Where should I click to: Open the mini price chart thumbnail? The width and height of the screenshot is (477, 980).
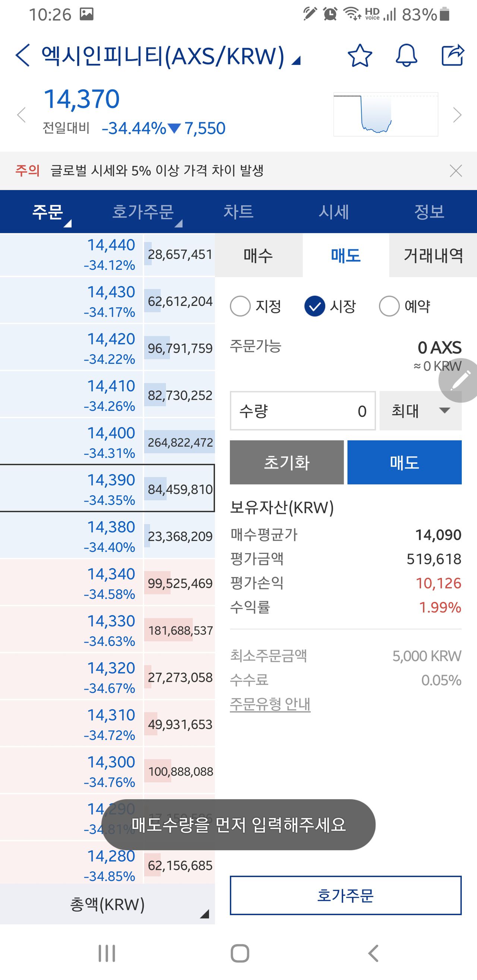click(386, 114)
